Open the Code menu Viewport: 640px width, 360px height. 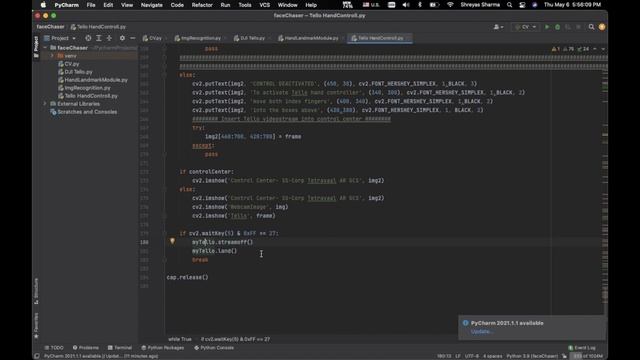click(x=177, y=5)
